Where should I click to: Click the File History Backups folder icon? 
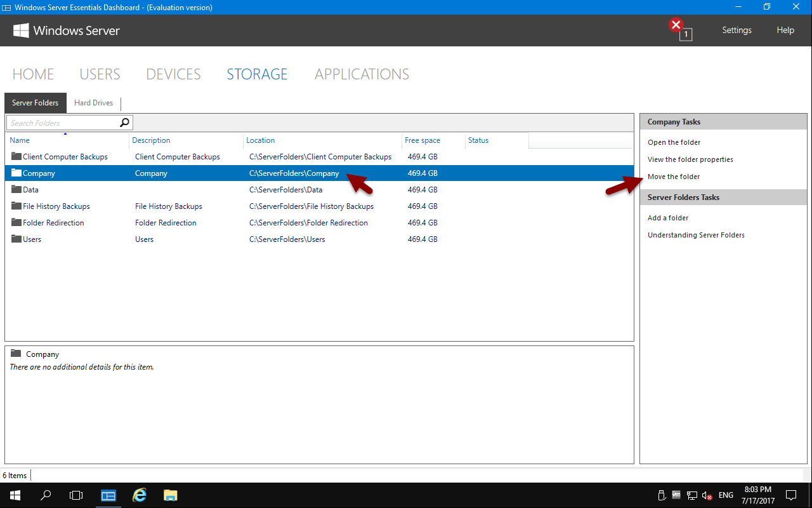coord(16,206)
